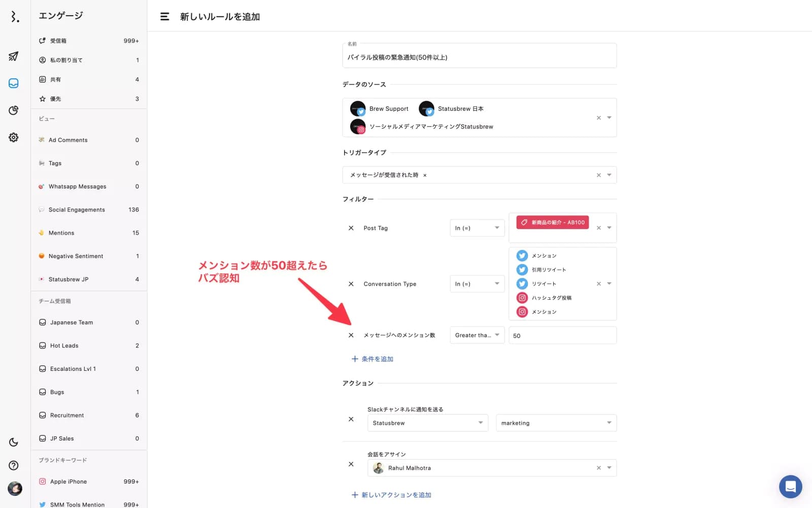Open the Reports pie-chart icon in left rail
Image resolution: width=812 pixels, height=508 pixels.
[x=14, y=110]
